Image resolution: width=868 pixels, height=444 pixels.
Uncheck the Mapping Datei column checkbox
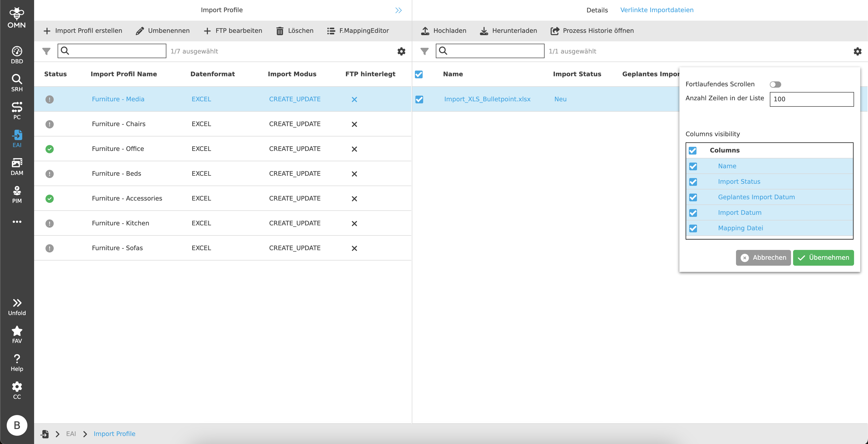[x=693, y=228]
